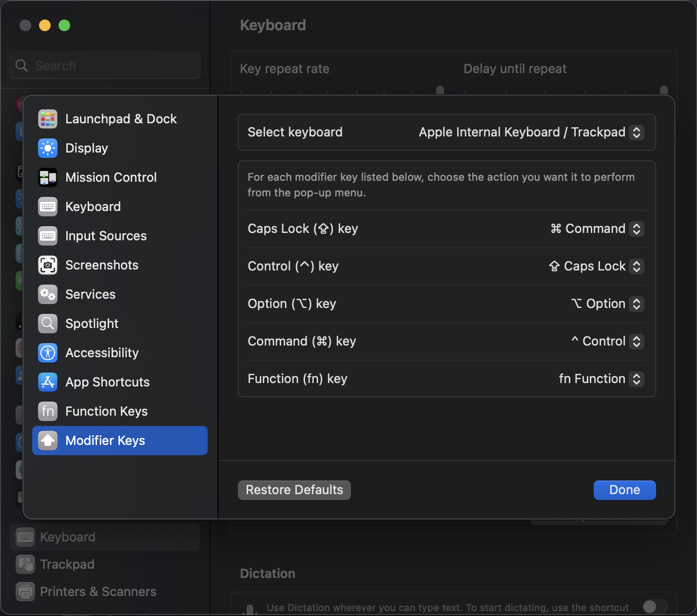Open Spotlight shortcuts category
This screenshot has height=616, width=697.
point(120,324)
